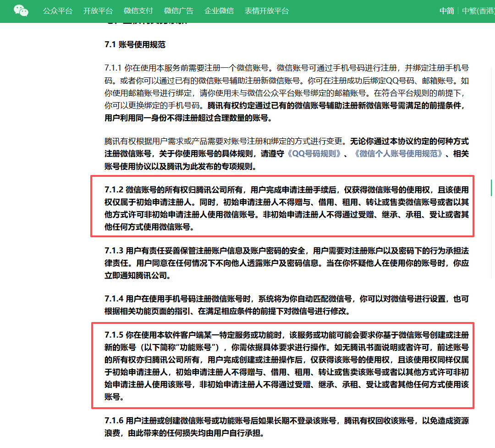Image resolution: width=495 pixels, height=448 pixels.
Task: Open 表情开放平台 navigation link
Action: coord(267,11)
